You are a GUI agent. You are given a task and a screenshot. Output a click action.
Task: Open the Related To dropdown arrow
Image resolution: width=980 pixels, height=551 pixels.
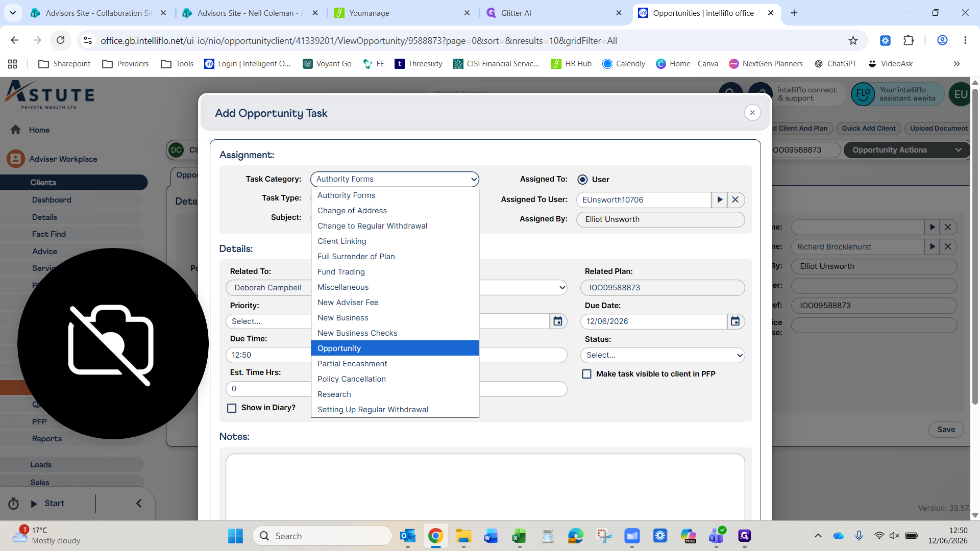[x=562, y=288]
